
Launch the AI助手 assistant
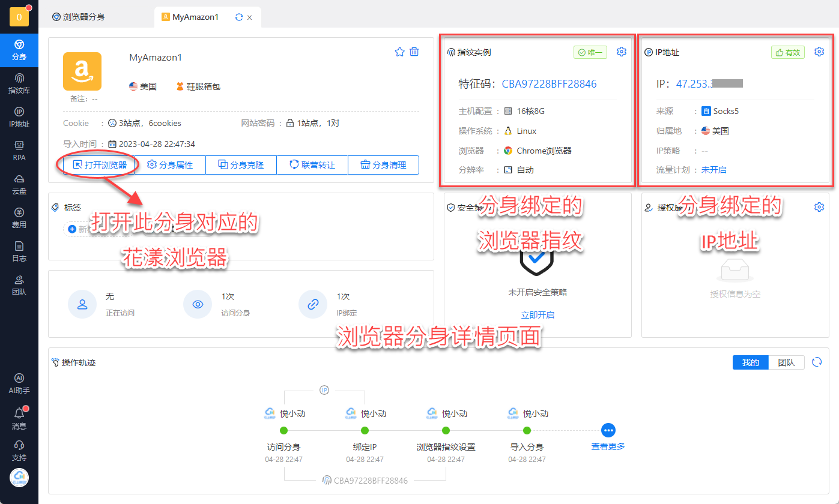[x=19, y=384]
